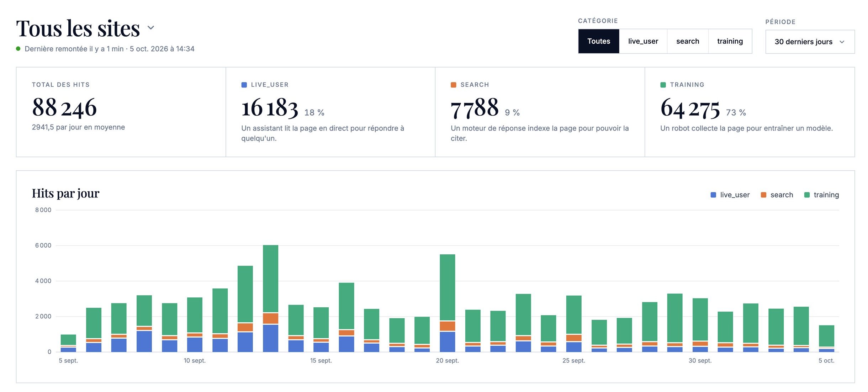Select the Toutes category tab

click(599, 41)
